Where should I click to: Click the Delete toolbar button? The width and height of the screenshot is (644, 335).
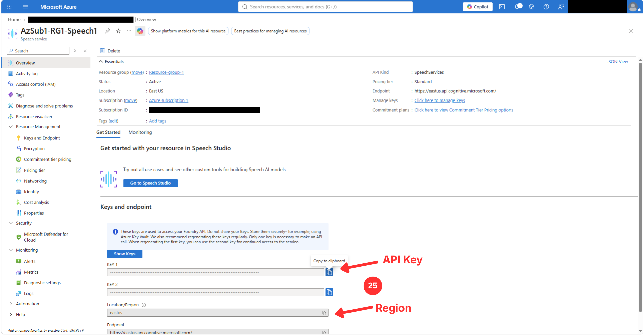[x=110, y=51]
